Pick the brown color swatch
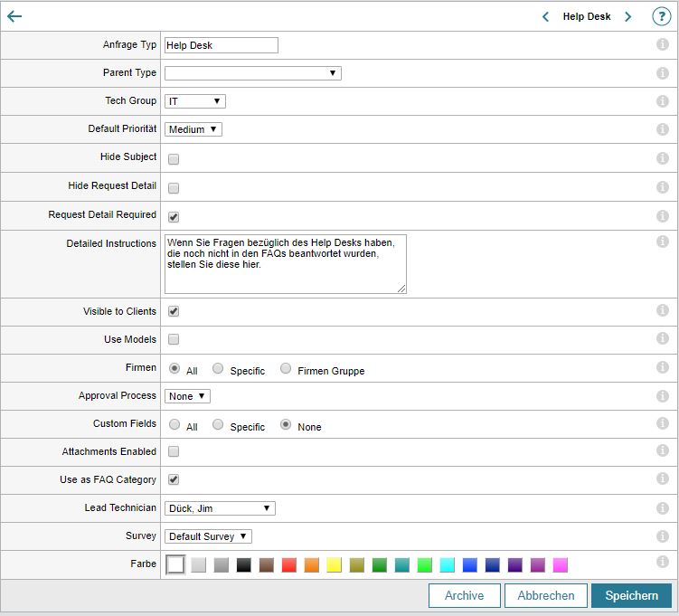The height and width of the screenshot is (616, 679). 267,564
